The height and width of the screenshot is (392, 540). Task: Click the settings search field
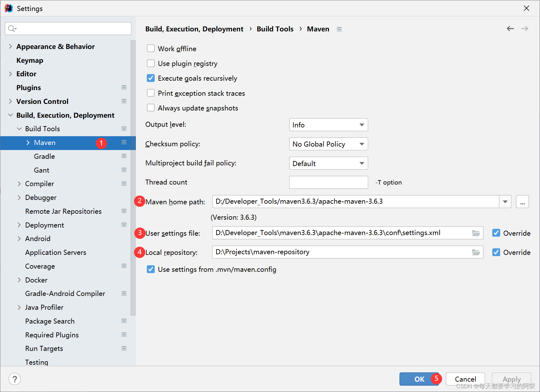click(x=68, y=29)
